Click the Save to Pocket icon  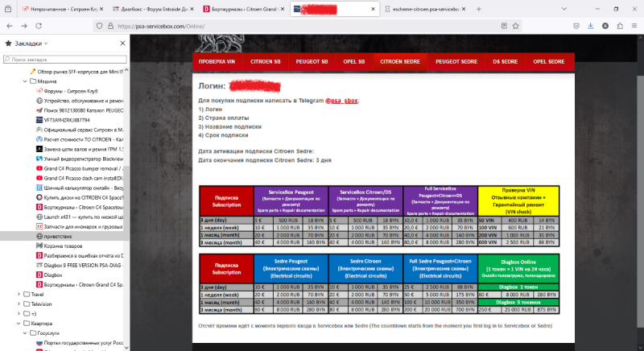578,26
